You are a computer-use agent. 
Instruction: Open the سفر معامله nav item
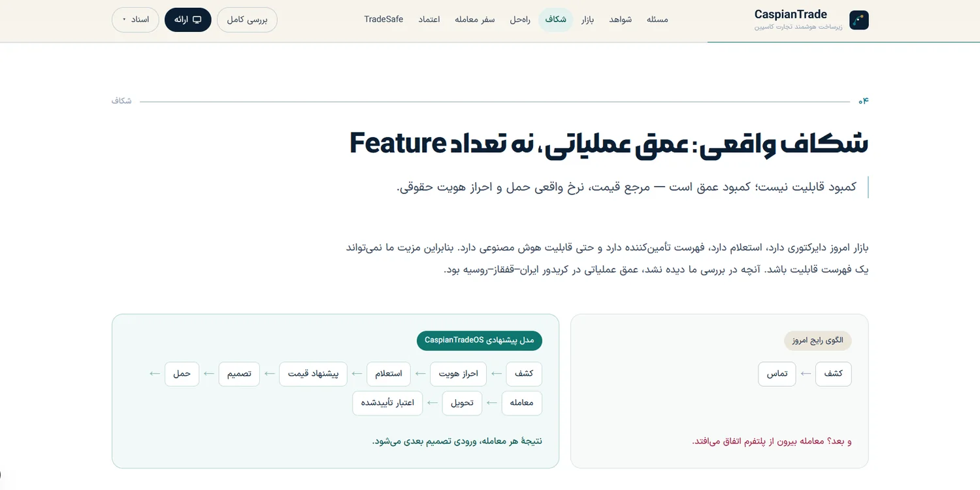pyautogui.click(x=475, y=20)
